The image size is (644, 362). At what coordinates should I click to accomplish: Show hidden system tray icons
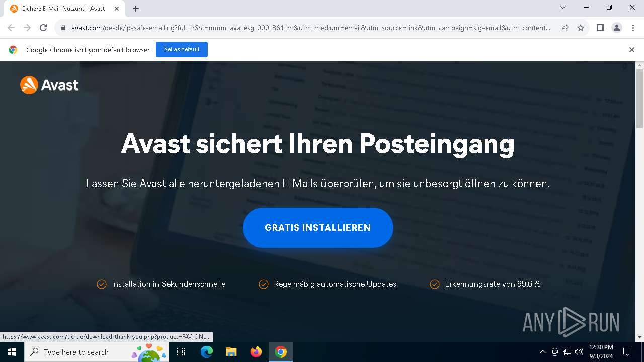click(542, 352)
